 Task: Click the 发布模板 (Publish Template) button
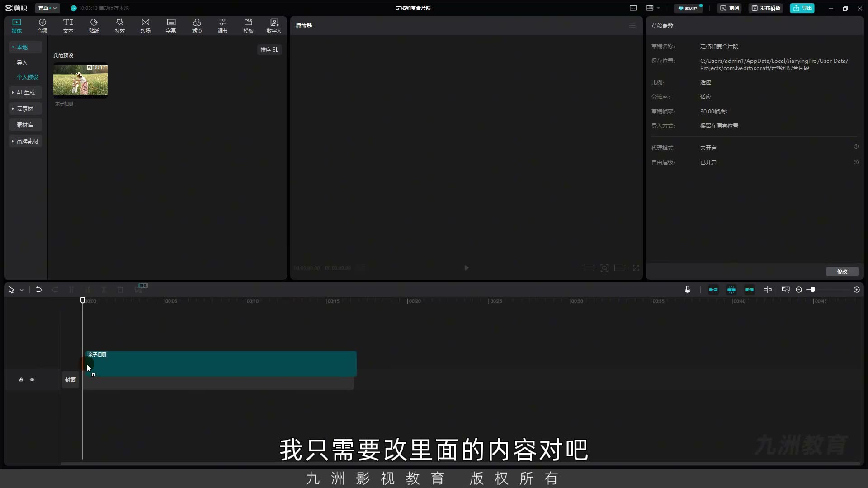[x=766, y=8]
